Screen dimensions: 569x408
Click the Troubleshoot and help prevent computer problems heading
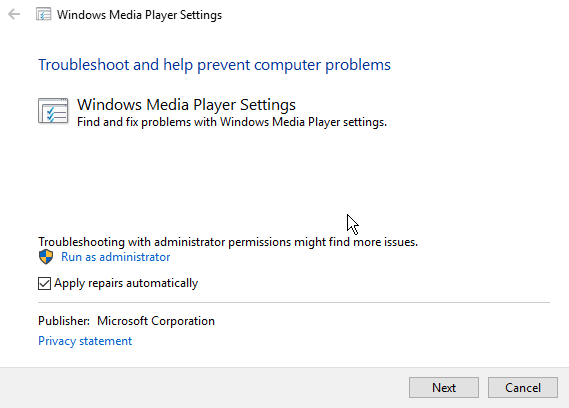pos(214,65)
